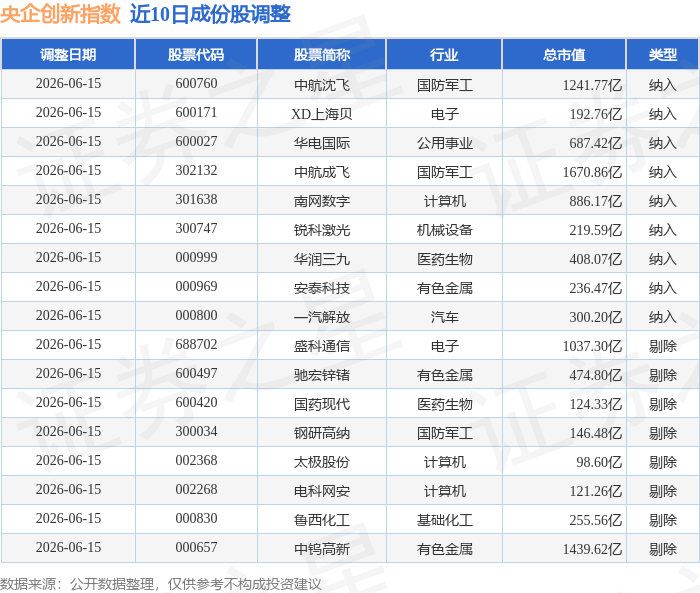Select the 锐科激光 row name
This screenshot has width=700, height=593.
[x=321, y=230]
